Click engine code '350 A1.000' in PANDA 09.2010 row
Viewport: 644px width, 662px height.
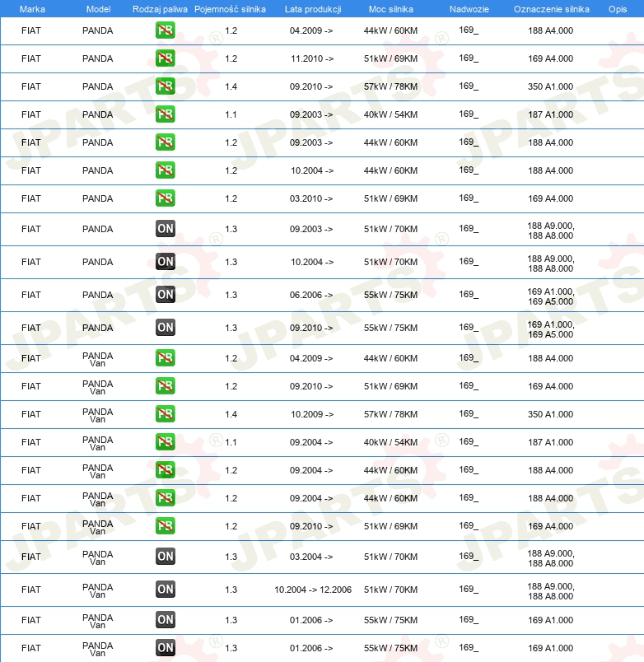tap(550, 86)
